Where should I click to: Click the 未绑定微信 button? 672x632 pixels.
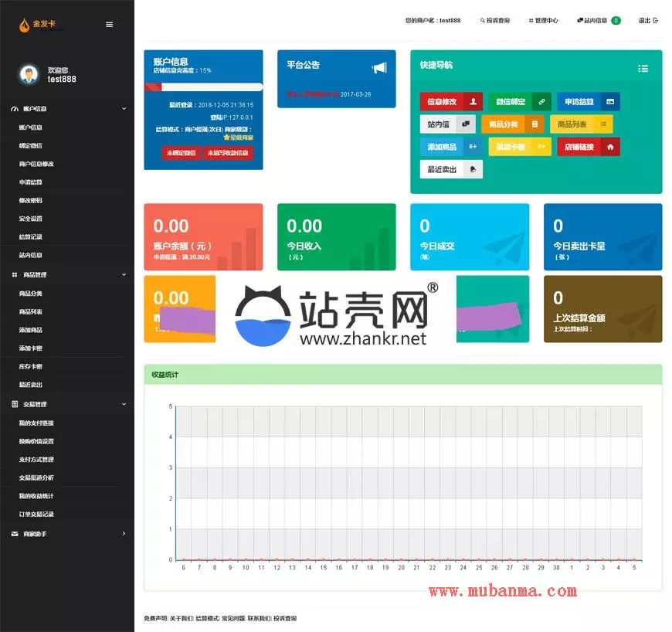pos(181,153)
